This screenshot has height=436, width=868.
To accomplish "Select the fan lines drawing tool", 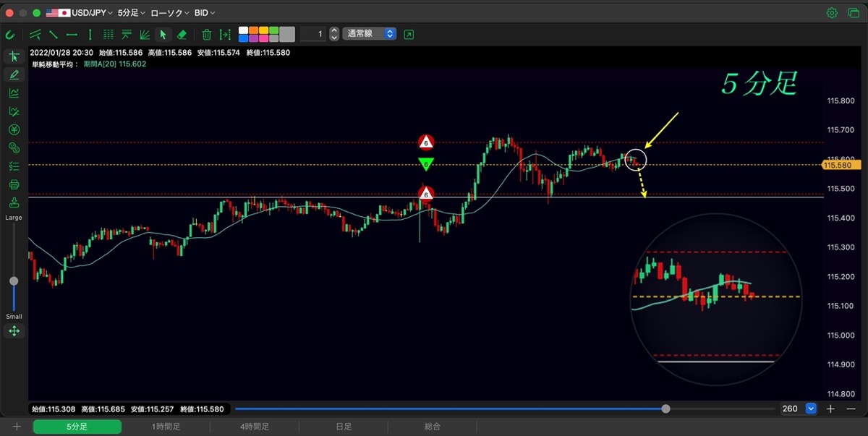I will tap(145, 34).
